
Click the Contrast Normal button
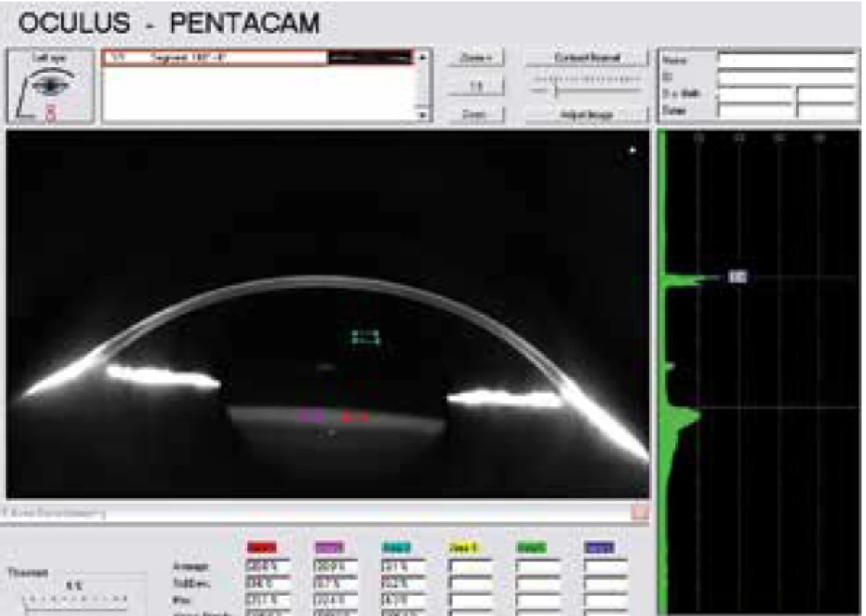[x=586, y=58]
